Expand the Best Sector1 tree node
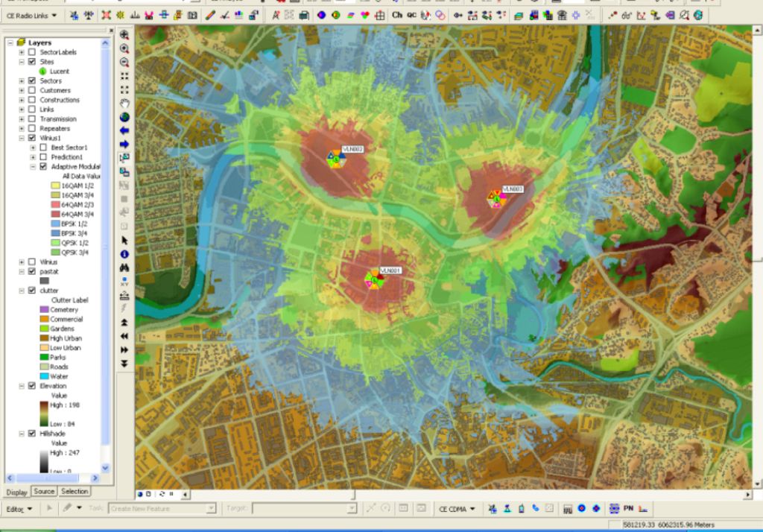 pyautogui.click(x=33, y=148)
